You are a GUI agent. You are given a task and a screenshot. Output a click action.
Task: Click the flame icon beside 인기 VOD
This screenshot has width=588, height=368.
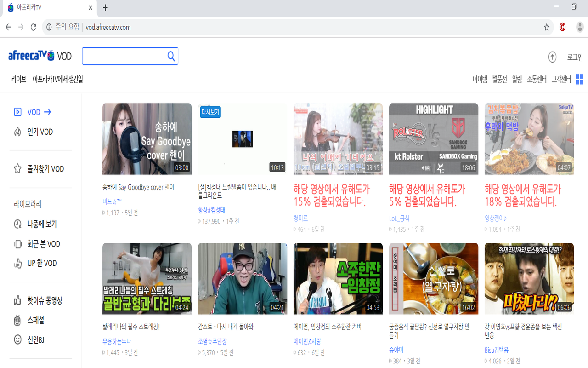tap(17, 132)
